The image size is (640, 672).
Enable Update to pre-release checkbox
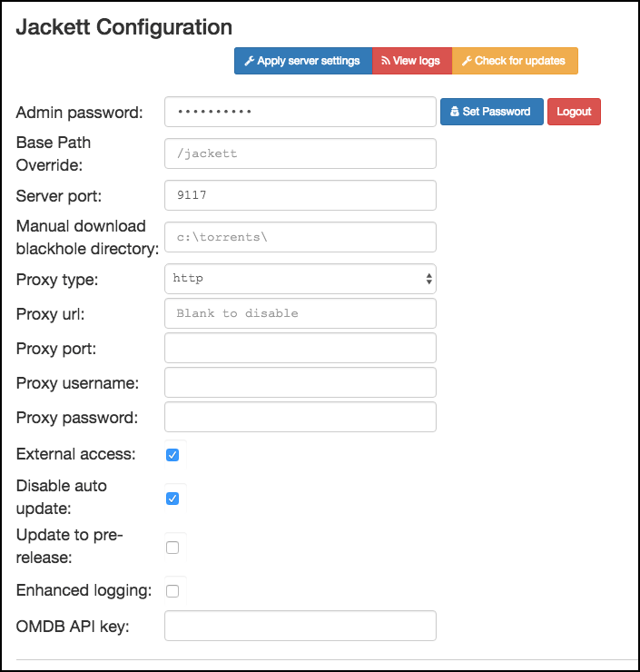[172, 547]
